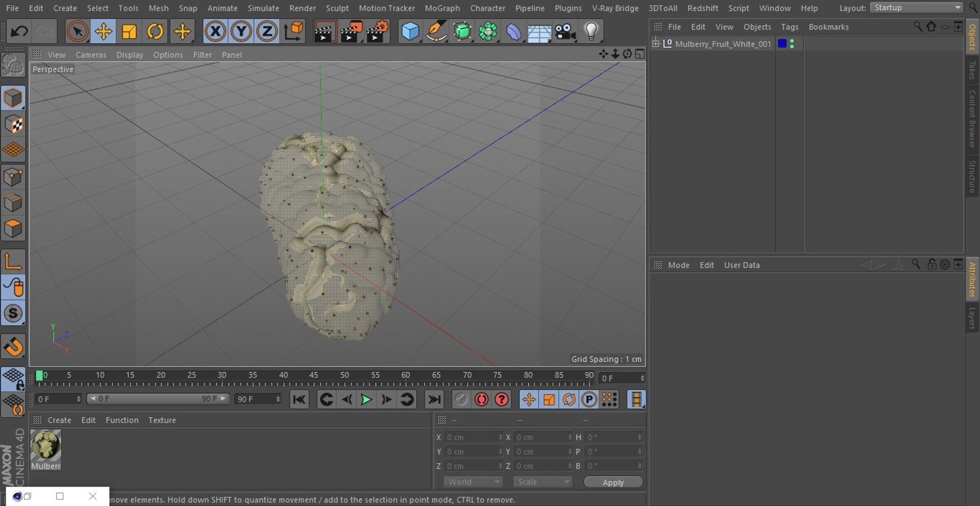Open the Layout Startup dropdown
980x506 pixels.
[916, 8]
